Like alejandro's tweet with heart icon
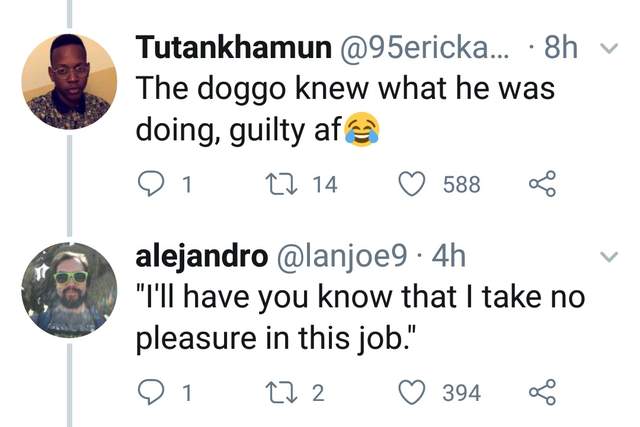This screenshot has height=427, width=640. pyautogui.click(x=414, y=393)
